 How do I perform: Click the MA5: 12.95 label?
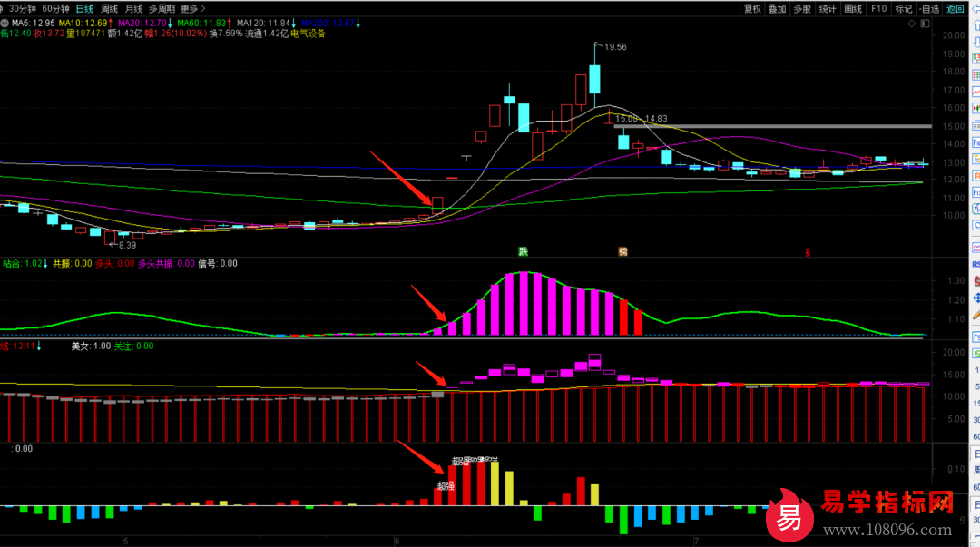coord(34,23)
